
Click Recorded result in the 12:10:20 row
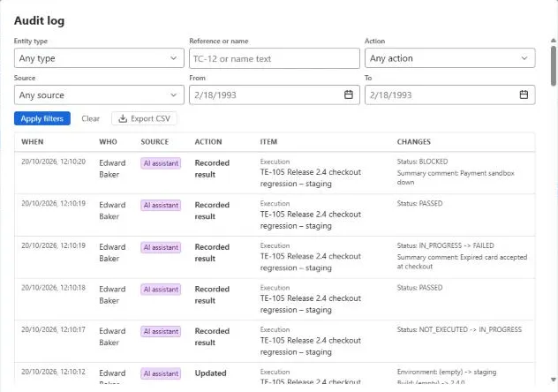click(212, 169)
